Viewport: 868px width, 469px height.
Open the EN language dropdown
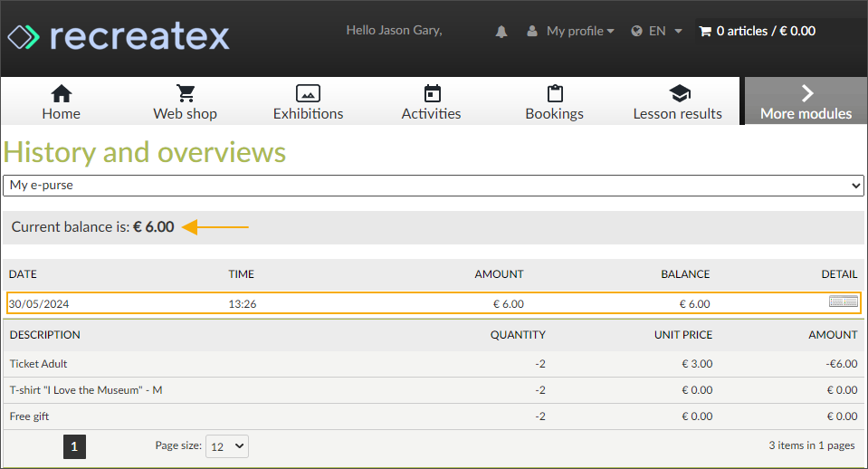coord(657,31)
